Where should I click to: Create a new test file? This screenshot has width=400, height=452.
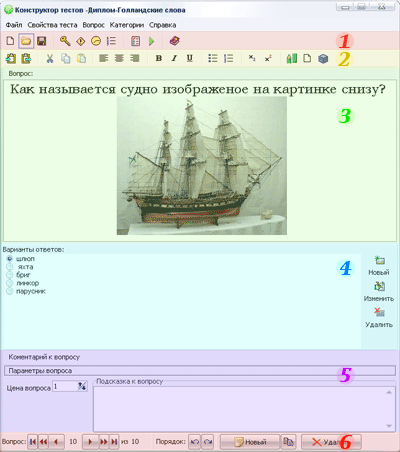(x=10, y=41)
